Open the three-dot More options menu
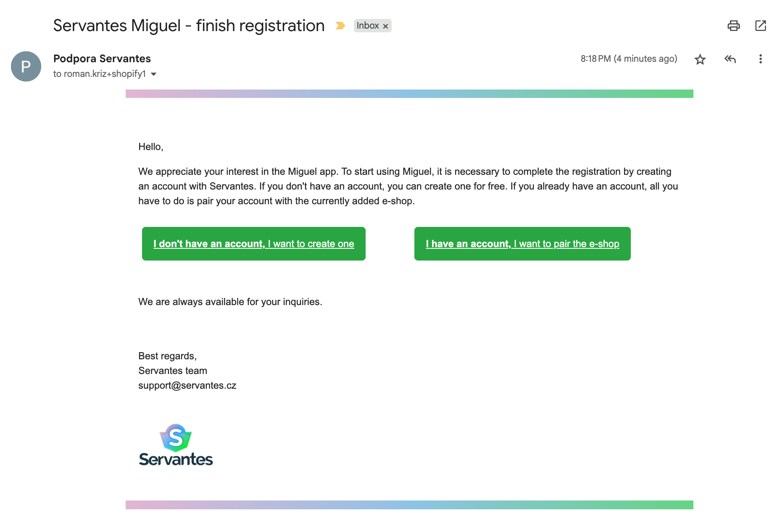780x532 pixels. tap(760, 59)
